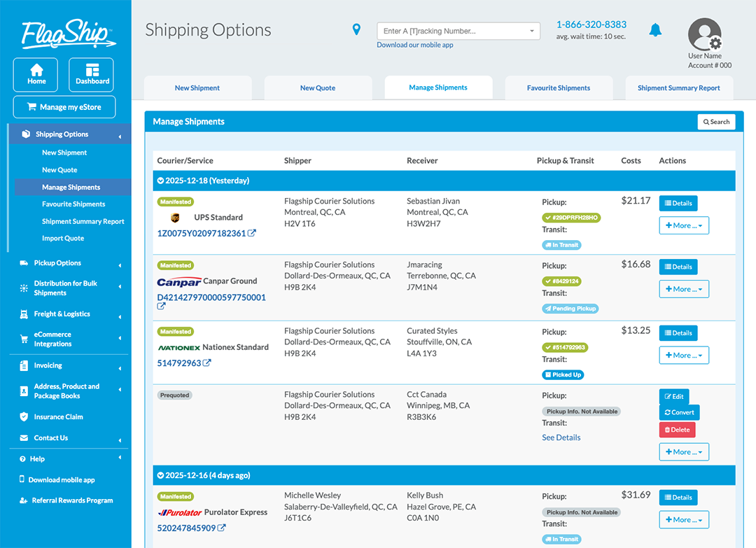Click the notification bell icon
The image size is (756, 548).
click(x=655, y=29)
